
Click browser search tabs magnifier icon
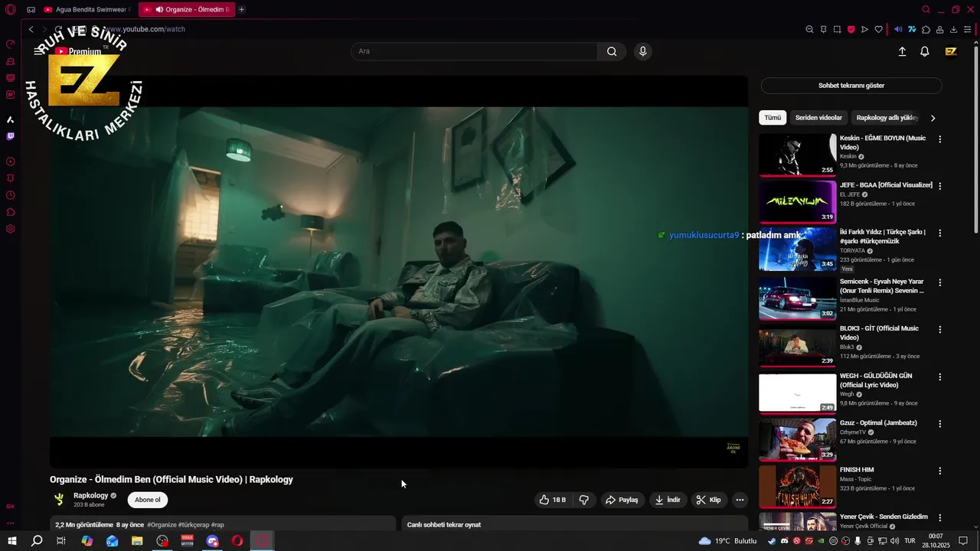point(926,10)
